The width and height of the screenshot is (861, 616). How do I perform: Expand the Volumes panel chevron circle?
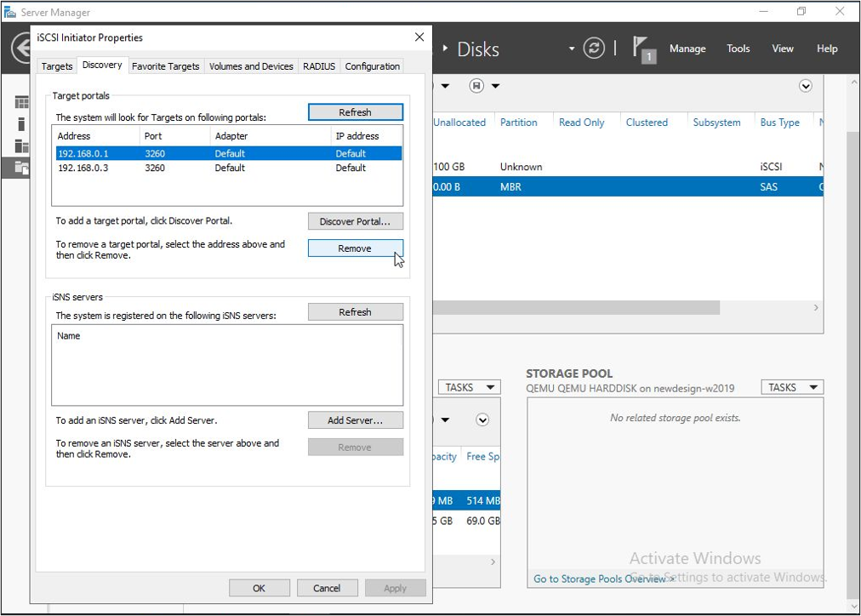[x=482, y=420]
